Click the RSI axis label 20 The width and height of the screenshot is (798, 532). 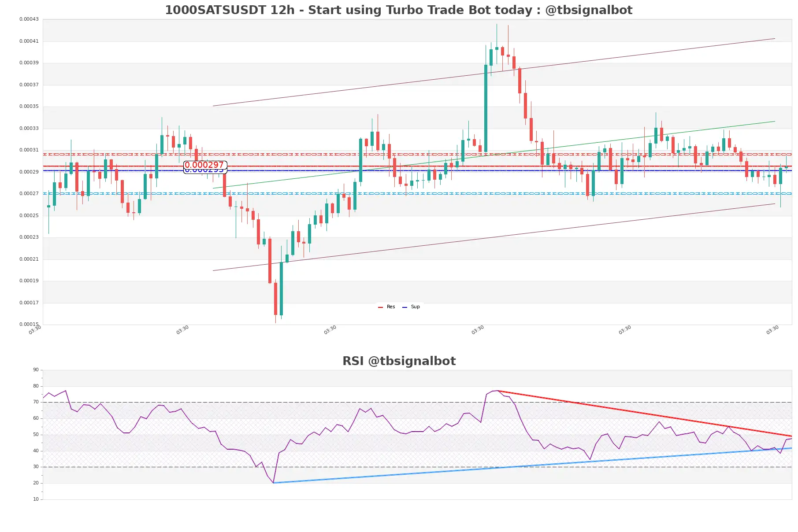(x=36, y=483)
